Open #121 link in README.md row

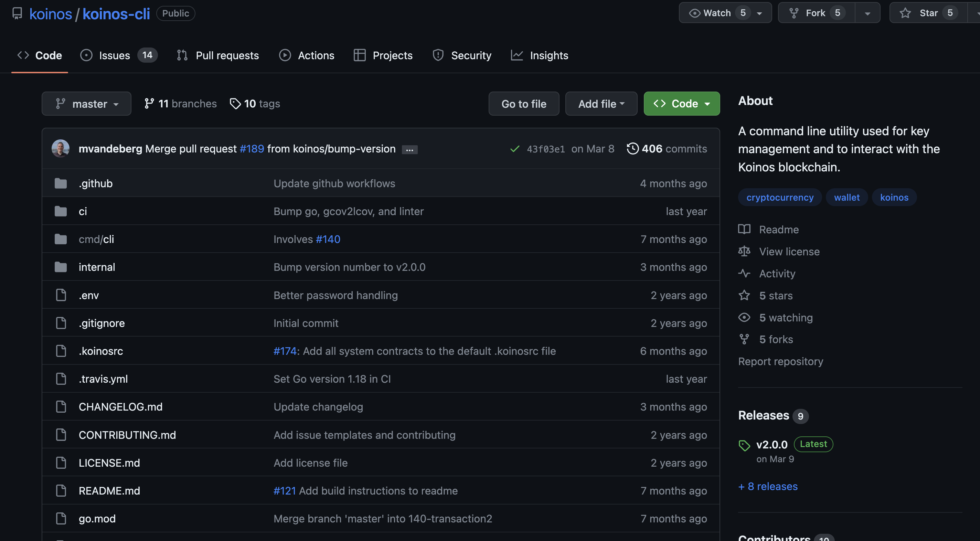pyautogui.click(x=285, y=491)
